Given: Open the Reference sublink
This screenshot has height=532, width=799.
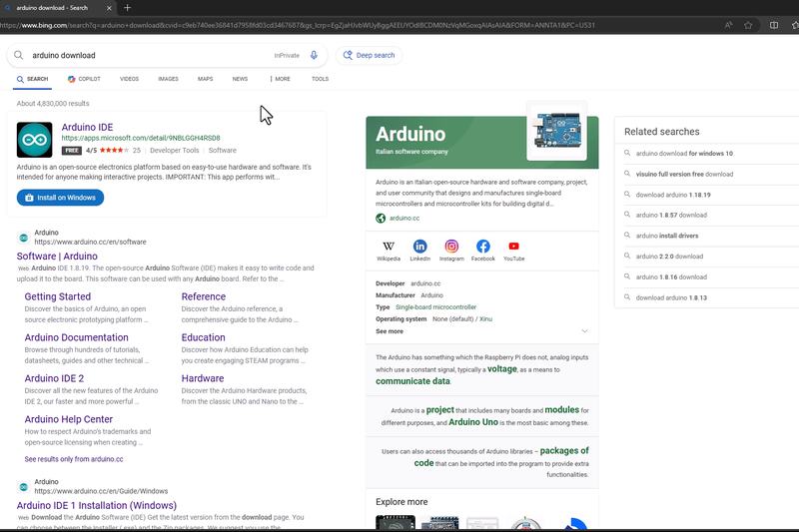Looking at the screenshot, I should click(204, 296).
